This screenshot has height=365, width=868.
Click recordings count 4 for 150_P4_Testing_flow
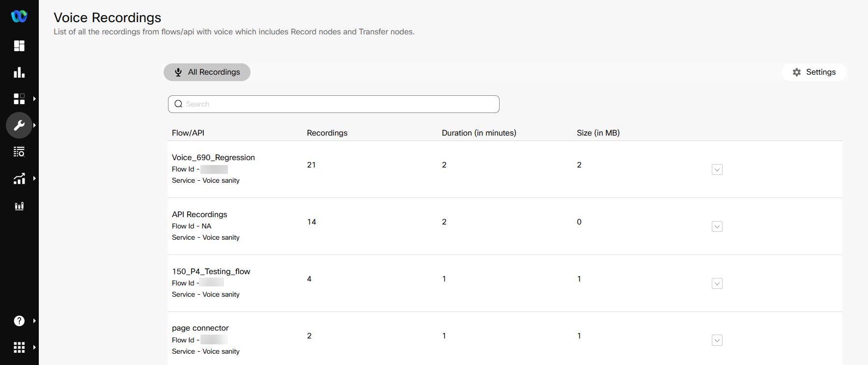click(309, 279)
